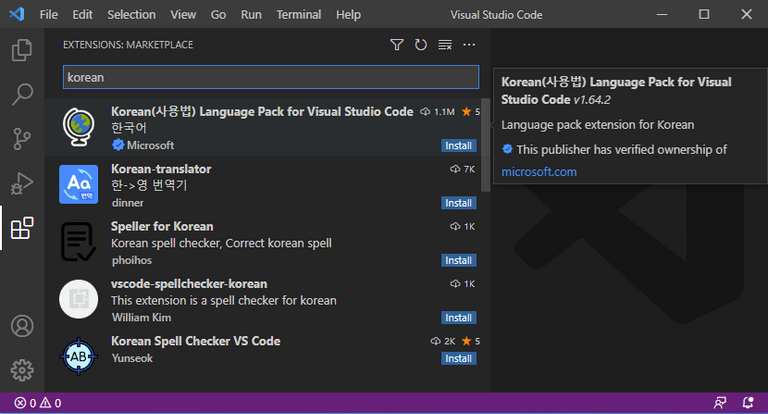
Task: Click the publisher name Yunseok
Action: (x=132, y=358)
